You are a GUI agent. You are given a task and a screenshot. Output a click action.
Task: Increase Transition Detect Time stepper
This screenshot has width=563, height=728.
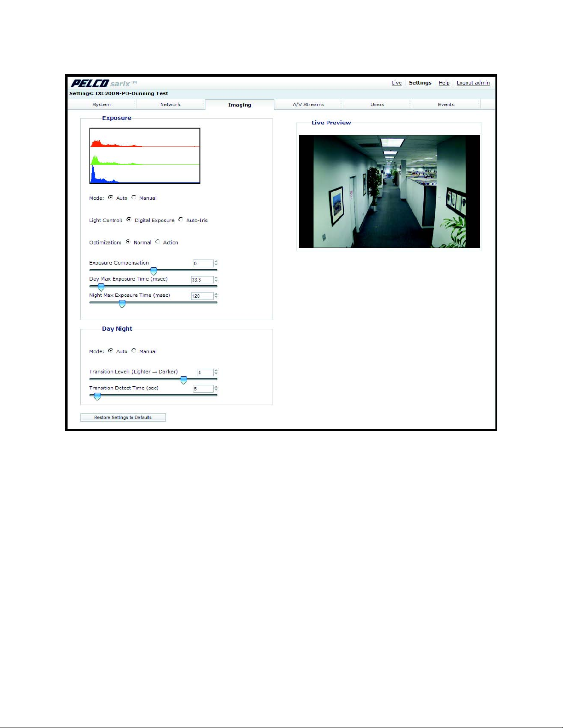(x=216, y=387)
